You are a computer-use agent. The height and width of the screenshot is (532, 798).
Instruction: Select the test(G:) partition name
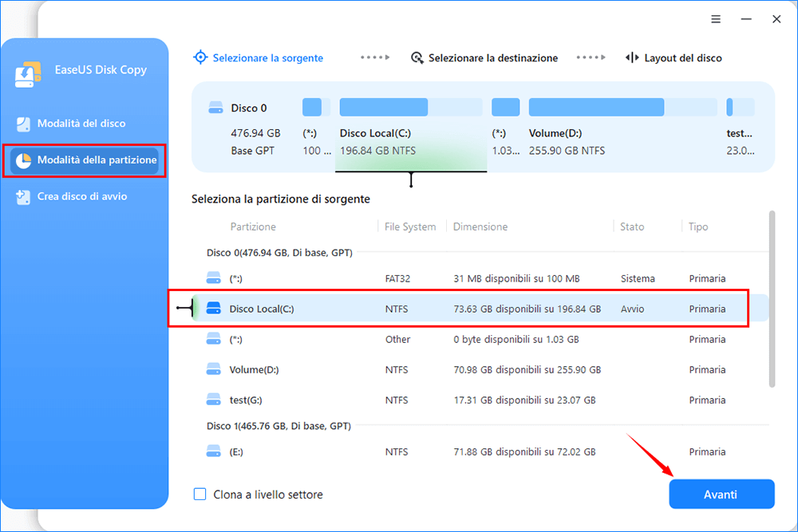[x=246, y=400]
